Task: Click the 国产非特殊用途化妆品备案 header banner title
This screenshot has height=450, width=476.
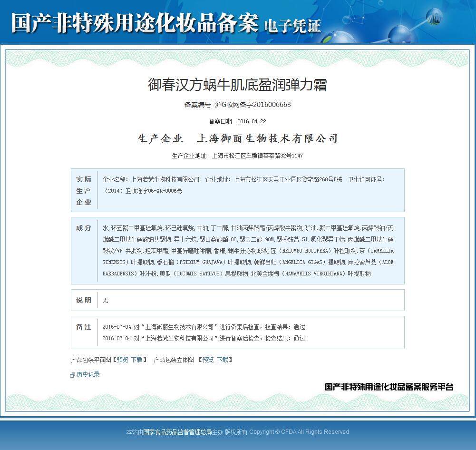Action: [x=135, y=23]
